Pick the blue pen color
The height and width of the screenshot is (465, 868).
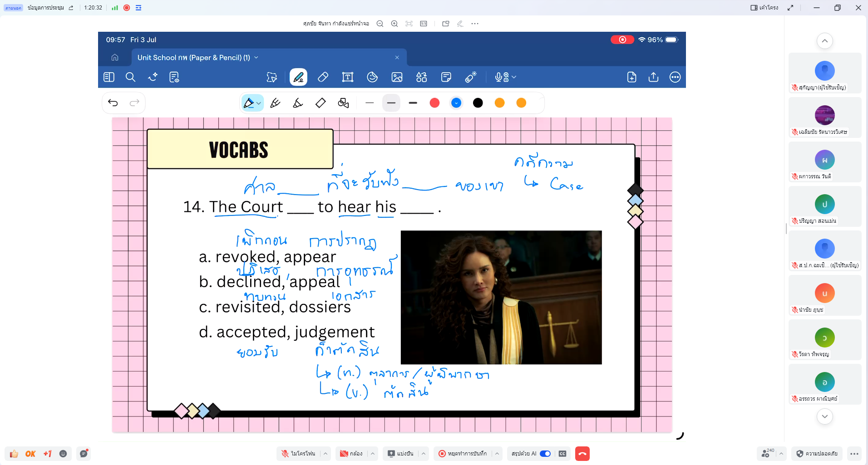point(456,103)
